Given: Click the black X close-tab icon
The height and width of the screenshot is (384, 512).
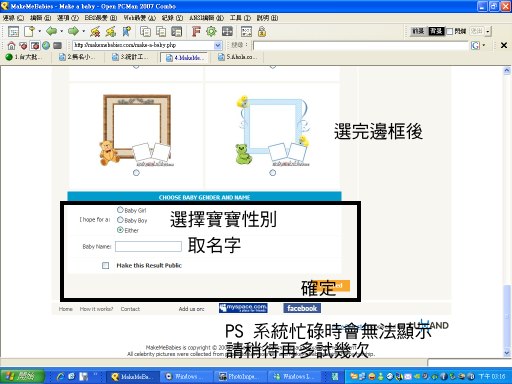Looking at the screenshot, I should coord(504,45).
